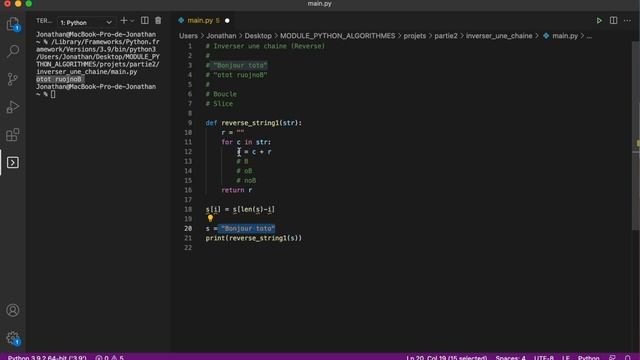Image resolution: width=640 pixels, height=360 pixels.
Task: Open the Run and Debug view
Action: [13, 107]
